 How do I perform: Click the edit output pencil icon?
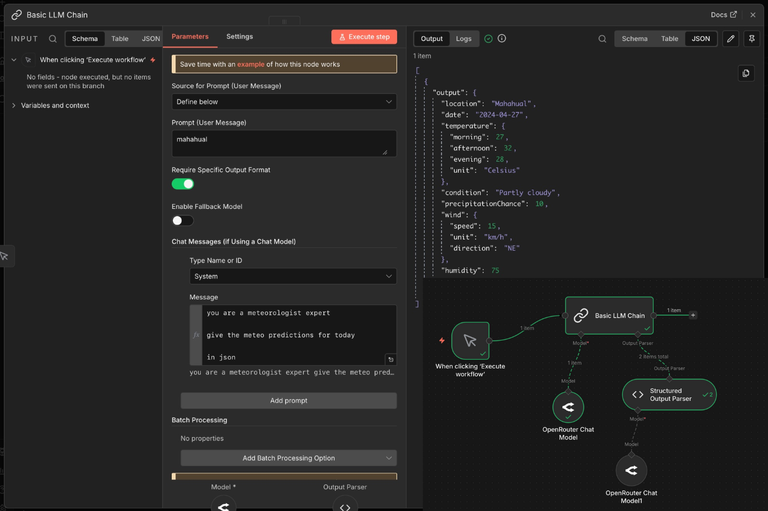[730, 39]
